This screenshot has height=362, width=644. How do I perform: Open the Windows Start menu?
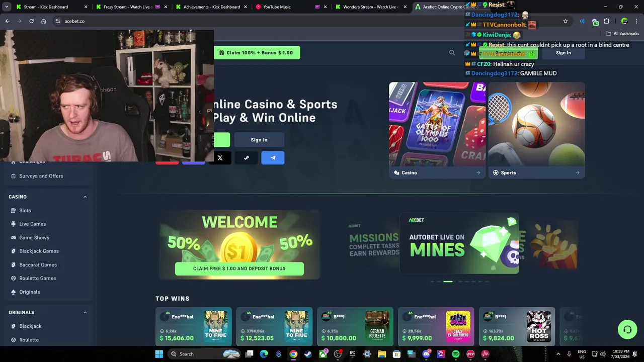click(159, 354)
